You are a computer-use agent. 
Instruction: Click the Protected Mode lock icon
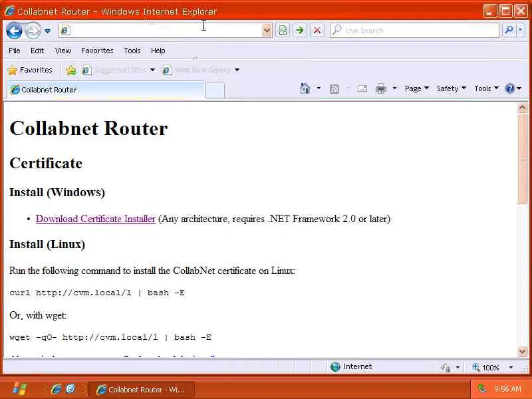tap(446, 367)
